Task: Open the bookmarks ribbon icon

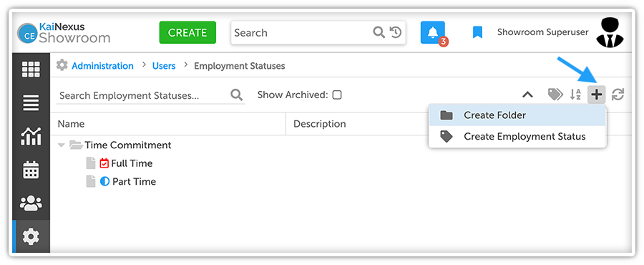Action: (477, 32)
